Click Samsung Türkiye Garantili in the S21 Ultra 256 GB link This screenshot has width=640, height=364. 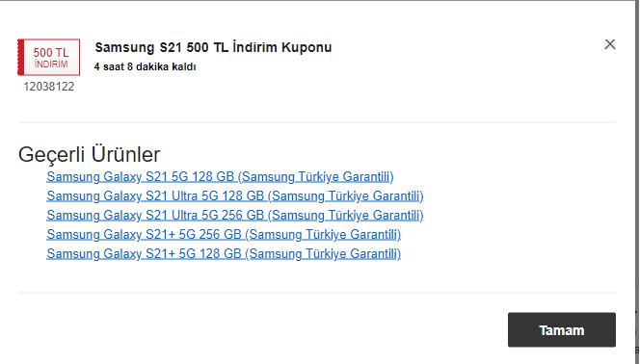click(x=346, y=215)
